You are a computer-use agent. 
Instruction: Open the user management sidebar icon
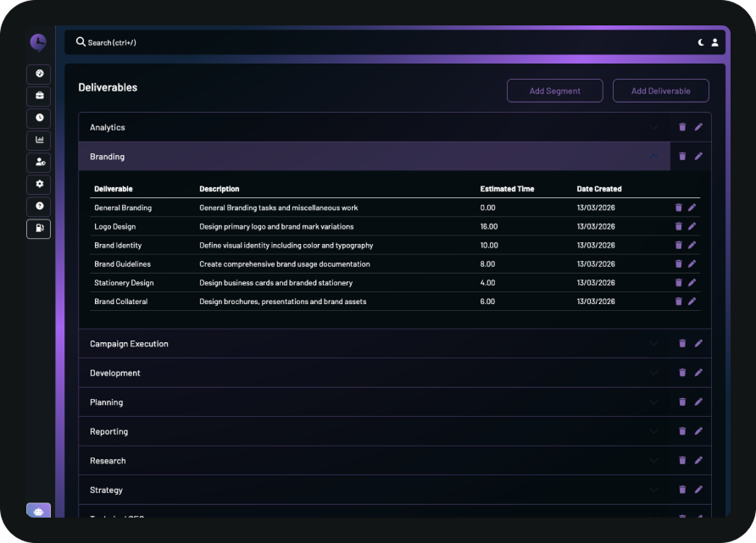point(39,162)
